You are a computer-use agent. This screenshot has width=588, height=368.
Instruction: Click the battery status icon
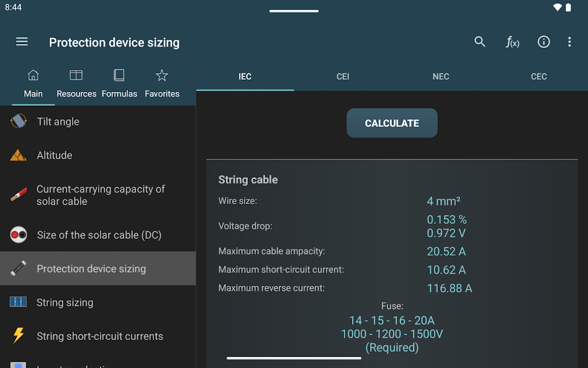(568, 7)
